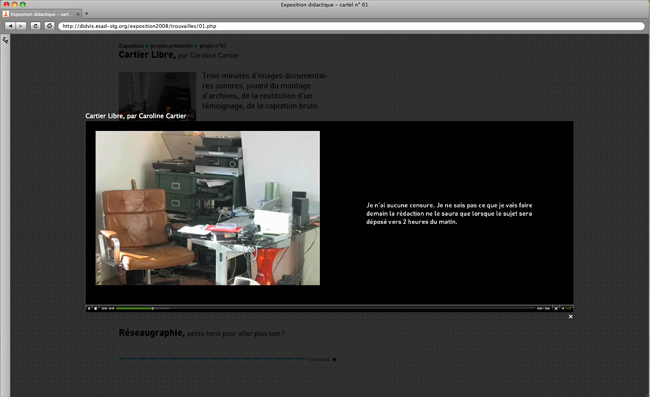Focus the URL address bar
The width and height of the screenshot is (650, 397).
click(x=352, y=26)
